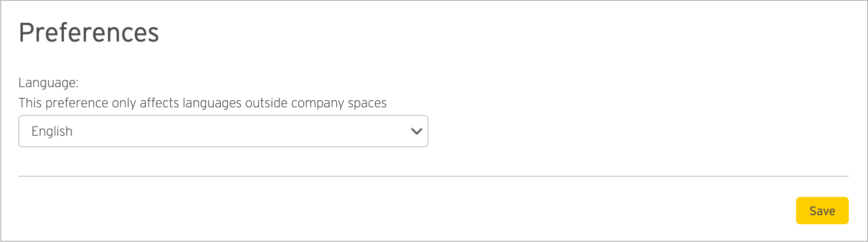Click the horizontal divider above Save

[x=433, y=176]
